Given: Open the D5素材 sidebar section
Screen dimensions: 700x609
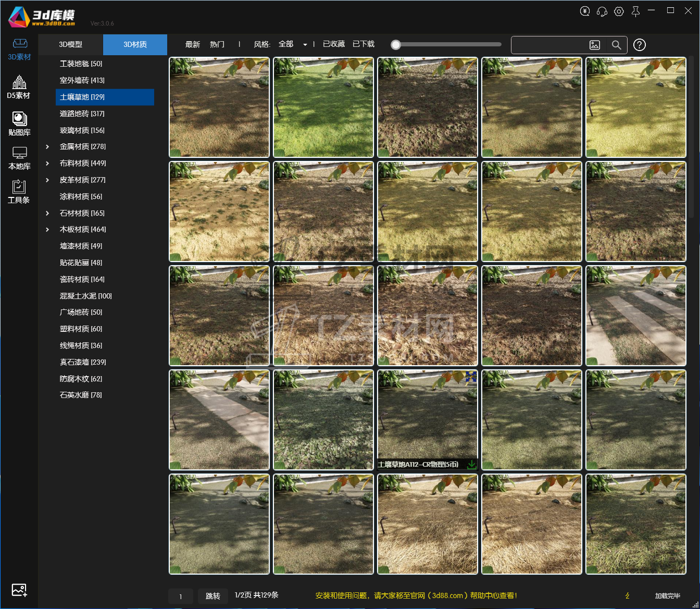Looking at the screenshot, I should pyautogui.click(x=19, y=87).
